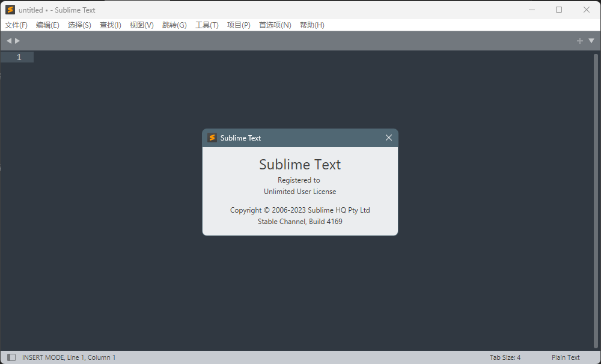
Task: Maximize the Sublime Text window
Action: tap(559, 10)
